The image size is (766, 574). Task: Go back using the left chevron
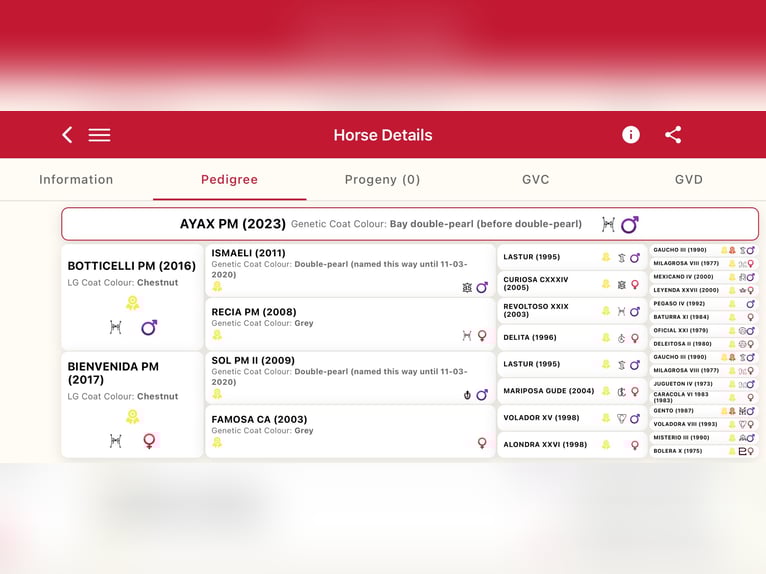pos(67,135)
